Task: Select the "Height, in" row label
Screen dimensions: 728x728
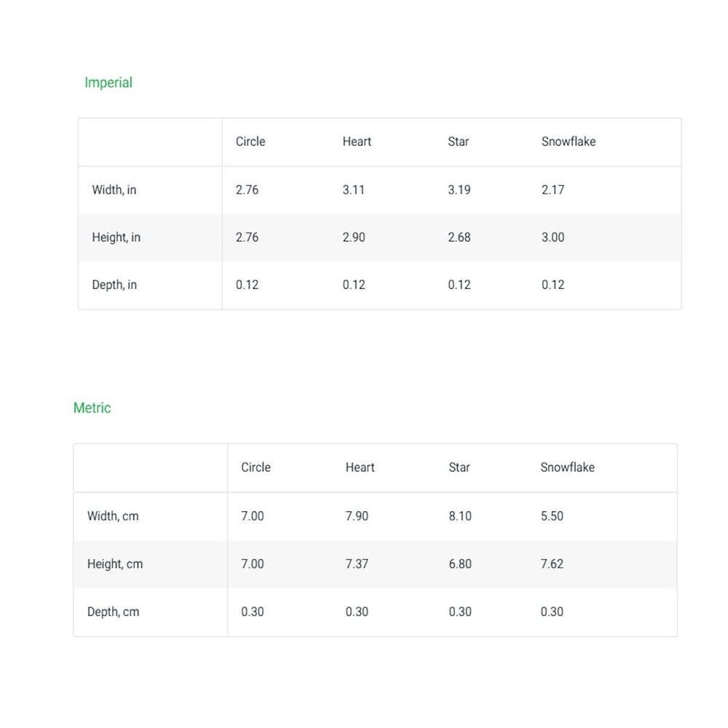Action: (x=116, y=237)
